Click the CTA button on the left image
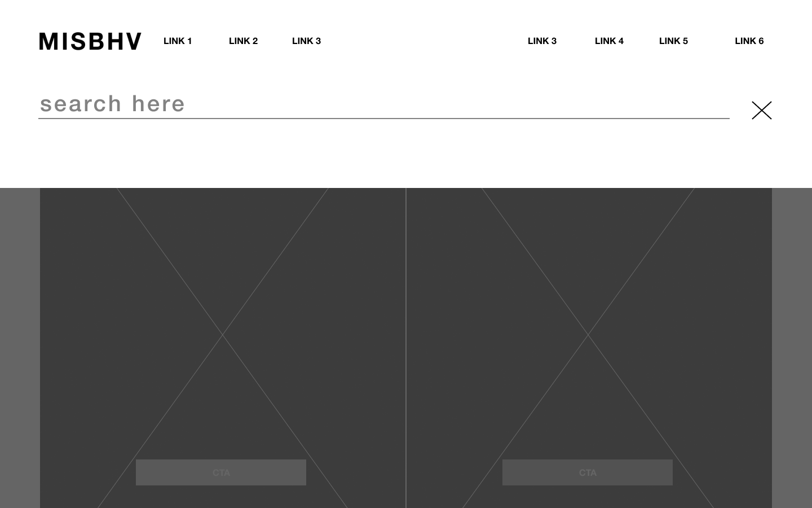Viewport: 812px width, 508px height. click(221, 472)
